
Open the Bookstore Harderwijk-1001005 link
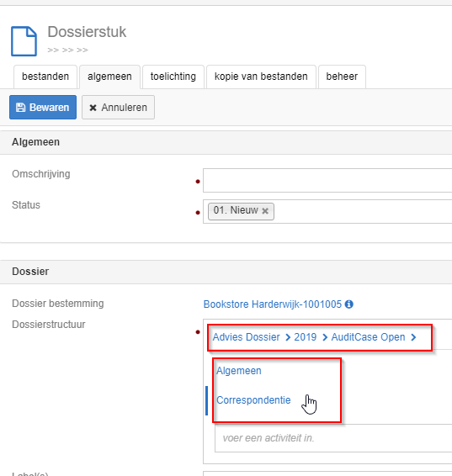tap(273, 304)
